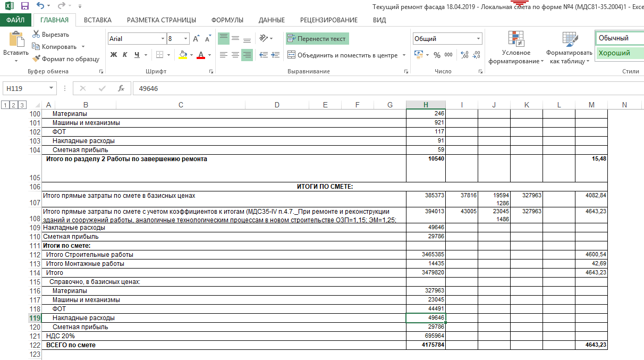
Task: Toggle Wrap Text (Перенести текст)
Action: [x=317, y=39]
